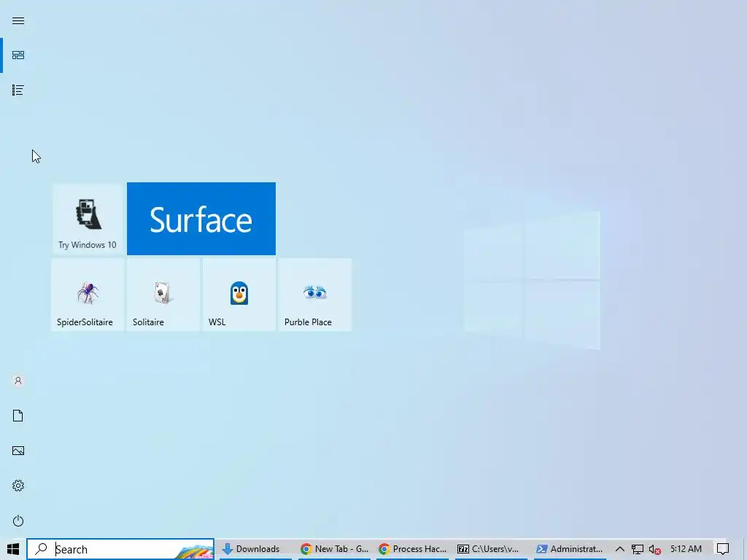Screen dimensions: 747x560
Task: Click the 5:12 AM clock
Action: (x=686, y=549)
